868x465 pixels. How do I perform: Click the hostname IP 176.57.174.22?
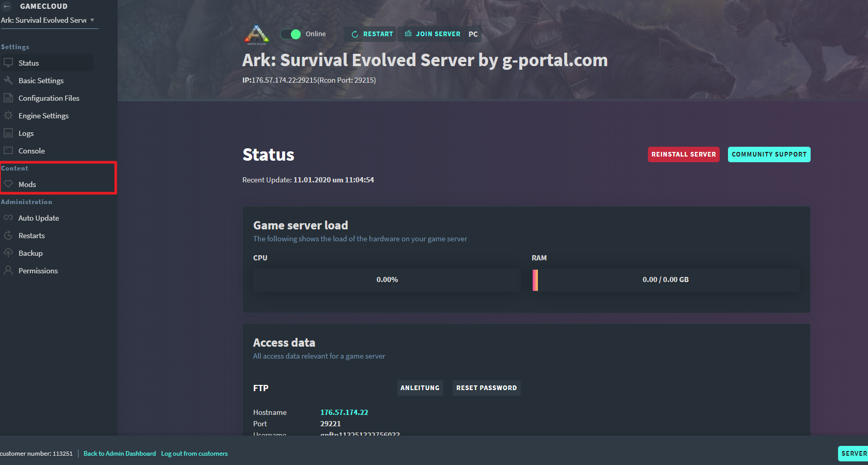tap(344, 412)
